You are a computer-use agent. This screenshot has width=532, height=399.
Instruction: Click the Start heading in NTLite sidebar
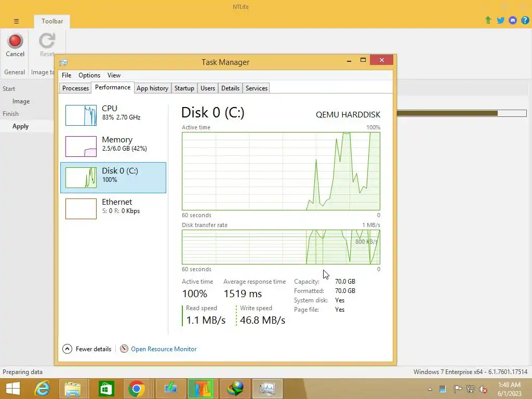click(x=9, y=89)
